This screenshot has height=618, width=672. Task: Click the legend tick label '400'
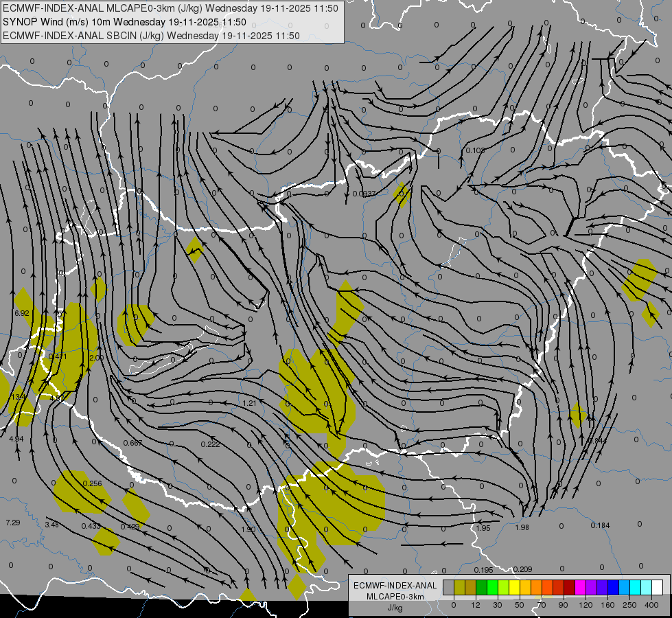[651, 605]
